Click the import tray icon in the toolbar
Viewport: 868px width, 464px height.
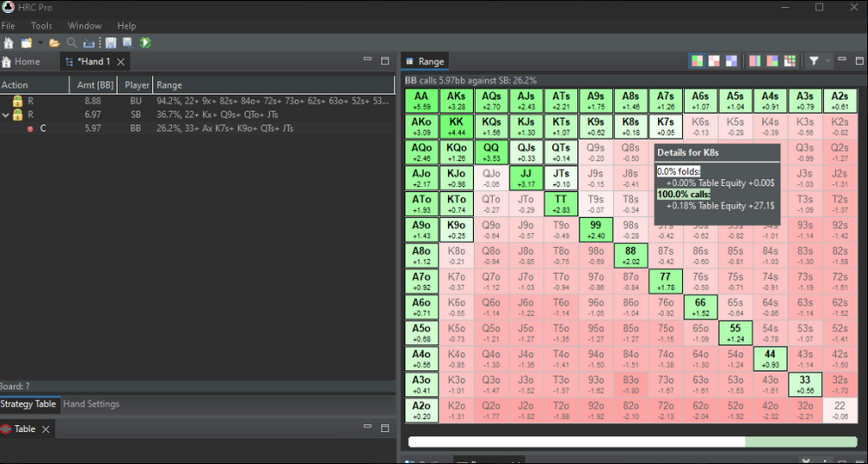point(89,43)
